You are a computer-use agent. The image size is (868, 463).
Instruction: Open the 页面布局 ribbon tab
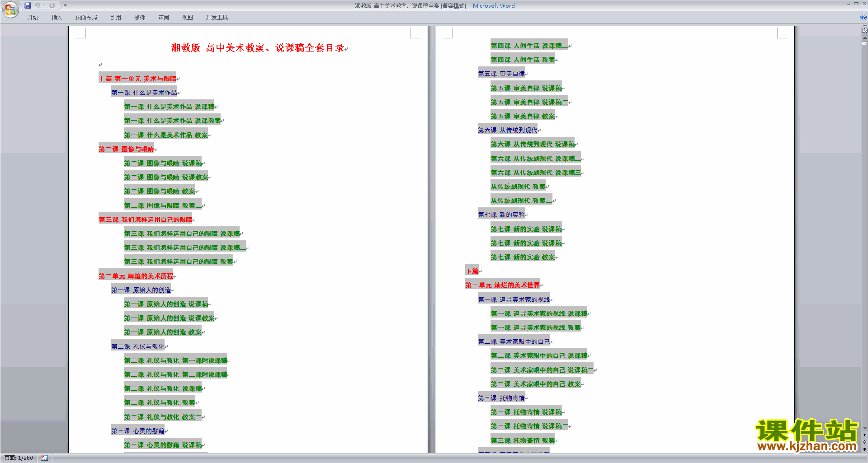point(86,18)
